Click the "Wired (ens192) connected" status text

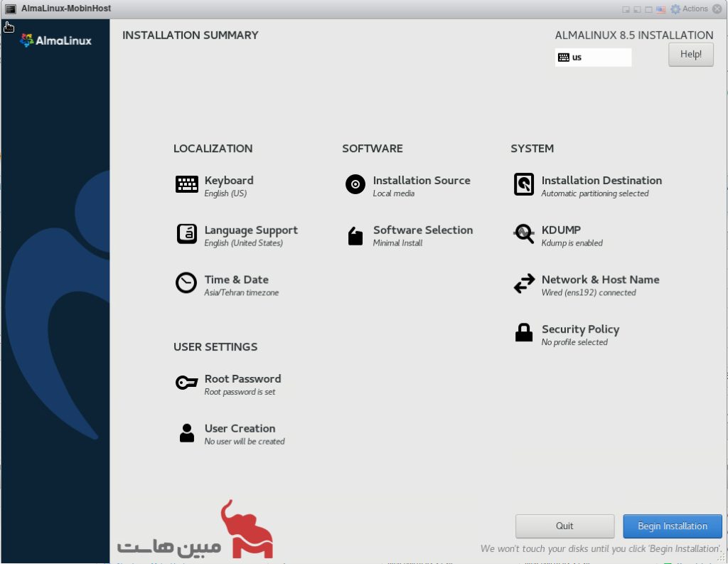coord(589,293)
